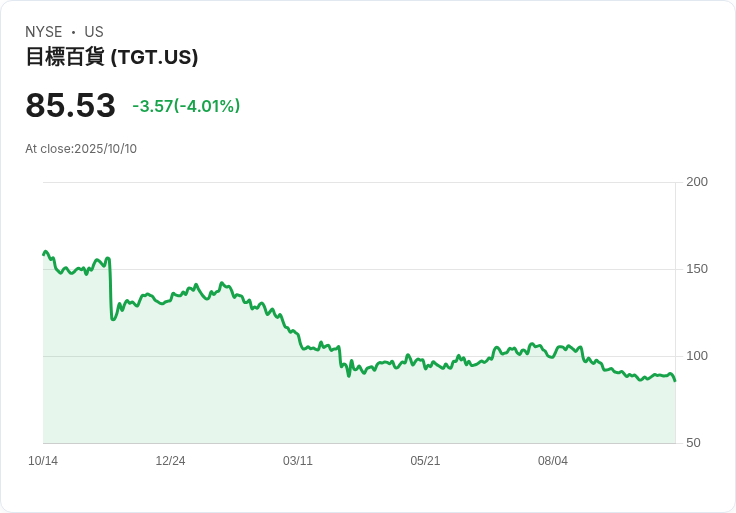Click the At close 2025/10/10 date text

pyautogui.click(x=81, y=149)
